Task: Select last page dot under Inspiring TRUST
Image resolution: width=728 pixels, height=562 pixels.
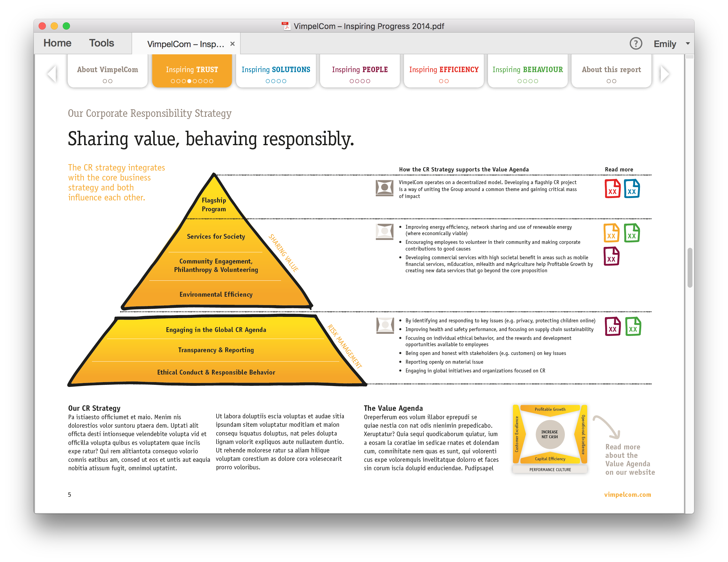Action: pyautogui.click(x=211, y=81)
